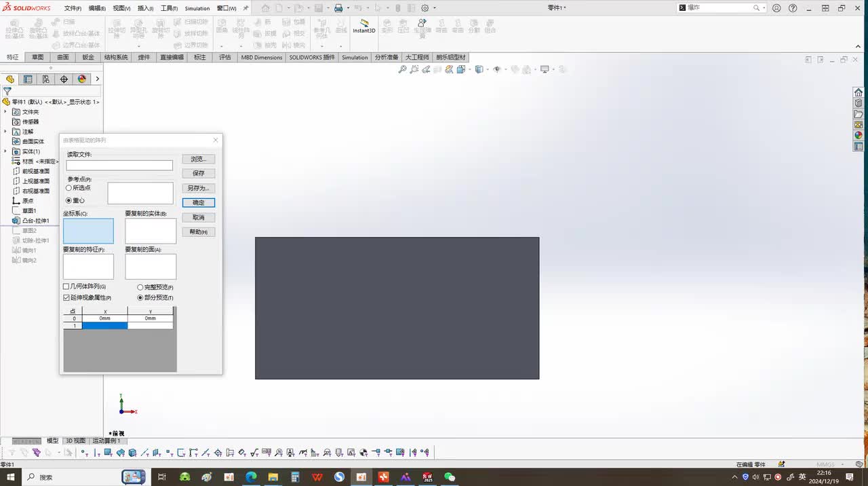Open the Appearances color ball task pane icon

click(x=859, y=135)
